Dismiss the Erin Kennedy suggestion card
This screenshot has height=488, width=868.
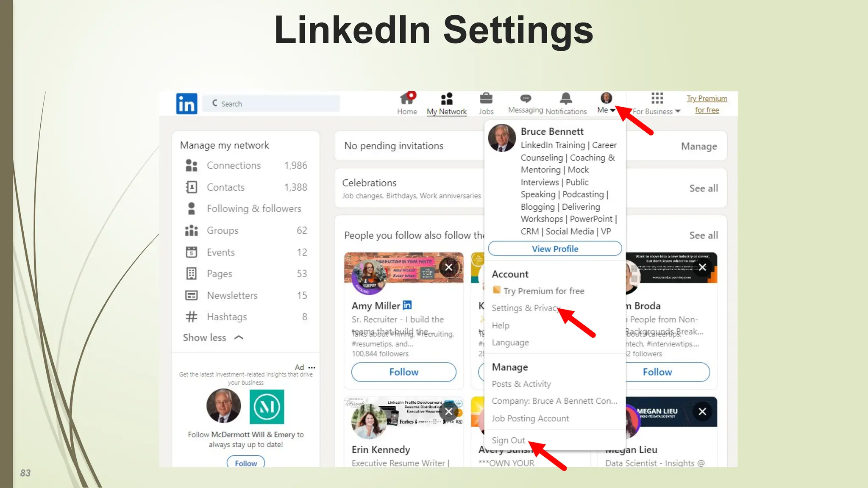pyautogui.click(x=448, y=412)
